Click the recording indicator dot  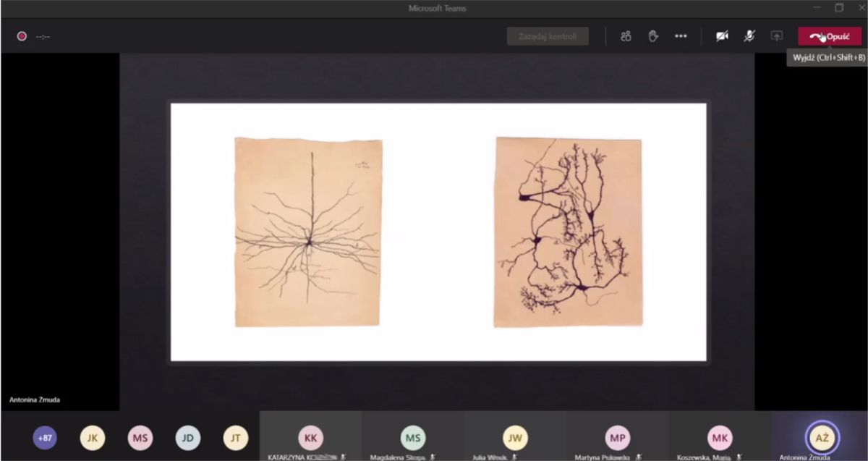pyautogui.click(x=22, y=36)
